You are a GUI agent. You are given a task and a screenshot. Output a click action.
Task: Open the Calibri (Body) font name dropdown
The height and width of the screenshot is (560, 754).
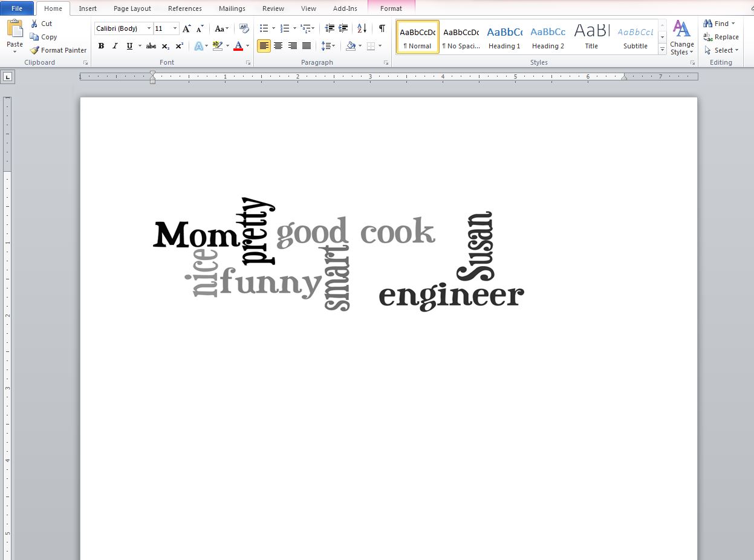tap(149, 28)
